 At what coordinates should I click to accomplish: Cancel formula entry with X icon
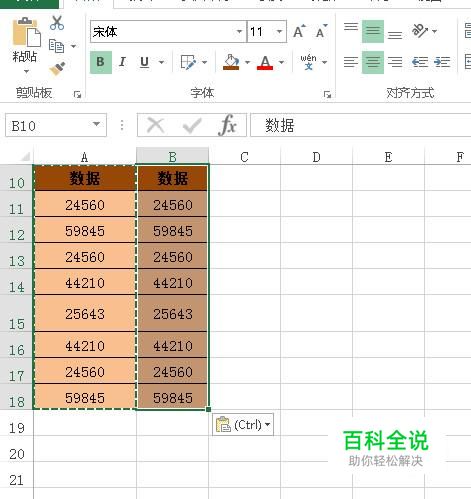(x=155, y=125)
